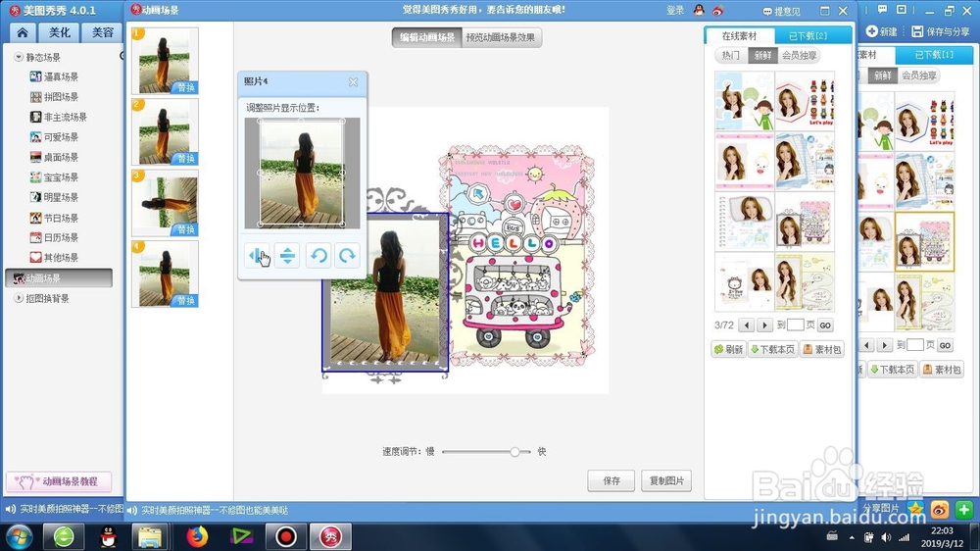Collapse the 静态场景 tree group
This screenshot has height=551, width=980.
[x=19, y=57]
